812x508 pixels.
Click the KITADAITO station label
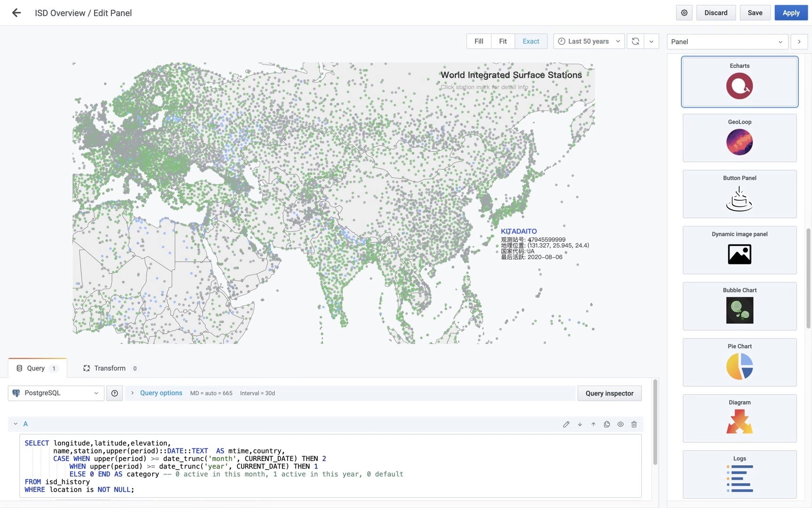(519, 231)
